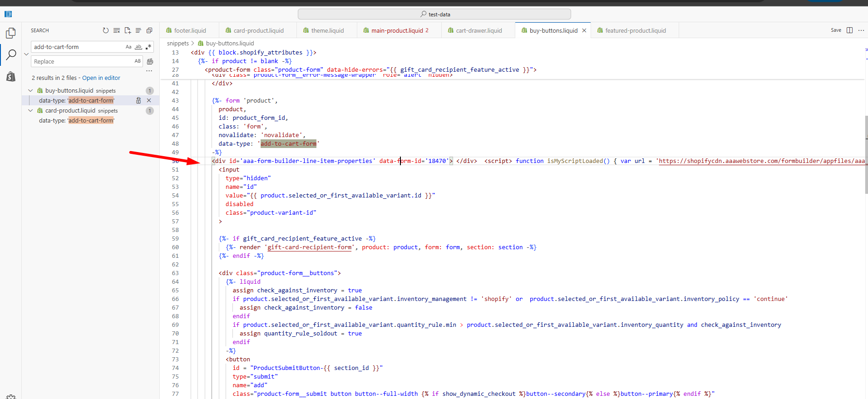Open a new search editor

128,30
